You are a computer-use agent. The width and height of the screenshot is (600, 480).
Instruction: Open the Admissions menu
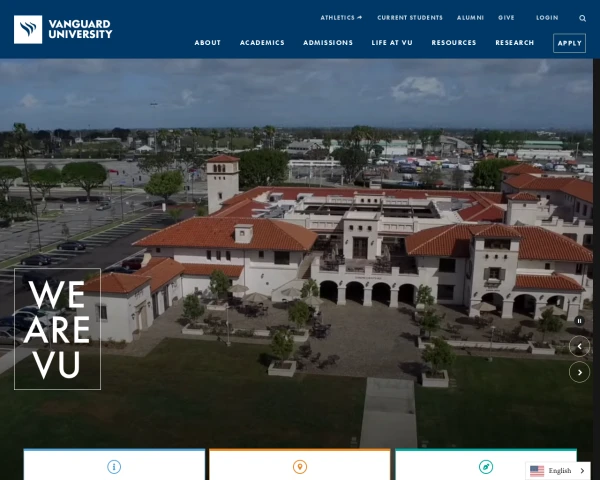(x=328, y=42)
